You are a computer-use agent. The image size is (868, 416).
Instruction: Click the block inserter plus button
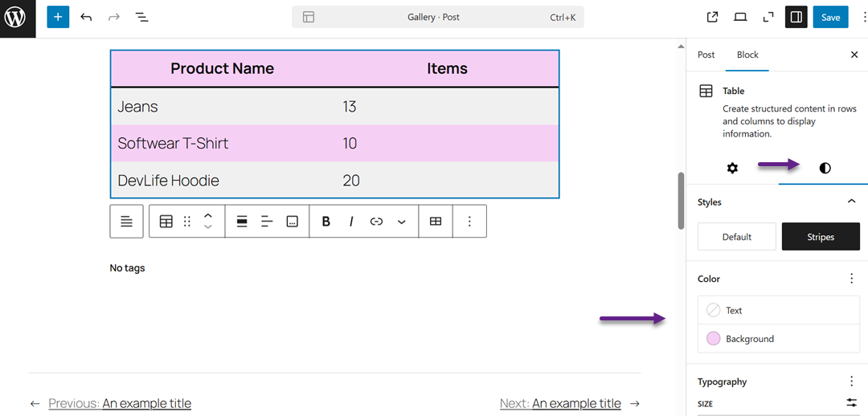58,17
